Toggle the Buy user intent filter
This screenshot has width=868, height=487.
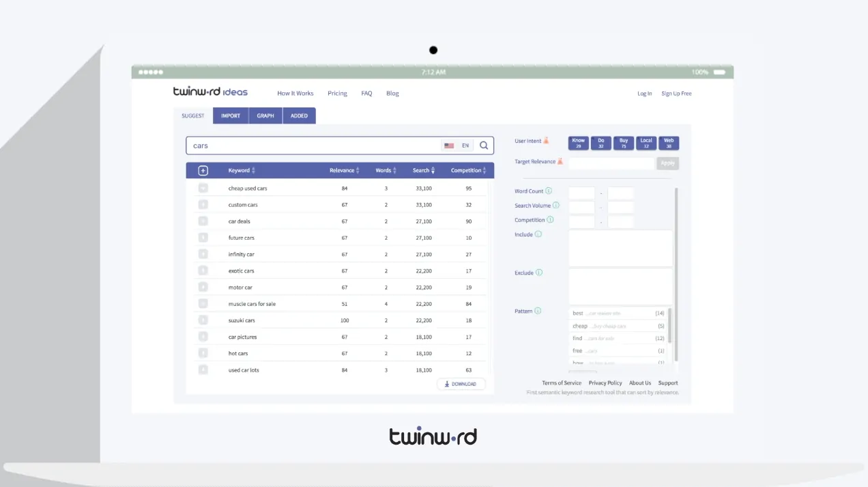pyautogui.click(x=623, y=143)
